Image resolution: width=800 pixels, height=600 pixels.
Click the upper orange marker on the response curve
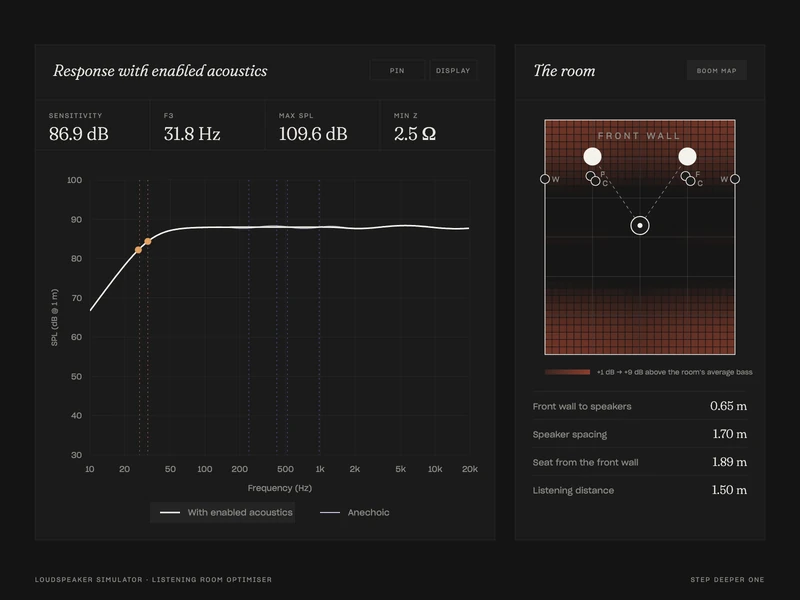pyautogui.click(x=147, y=241)
